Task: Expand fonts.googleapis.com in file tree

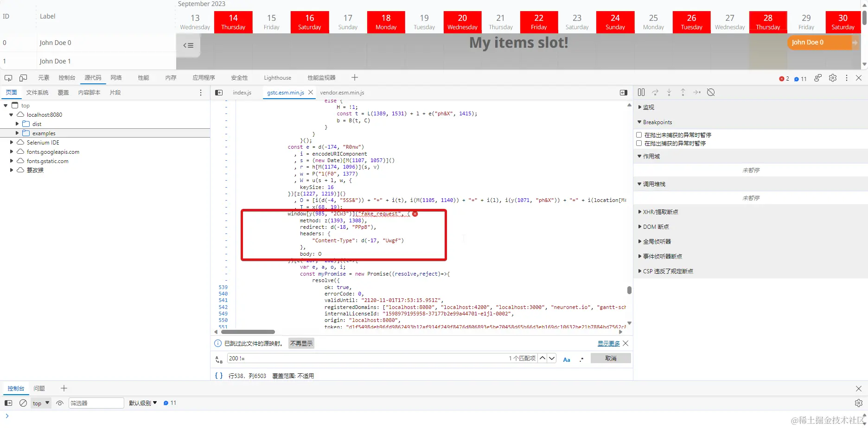Action: (12, 152)
